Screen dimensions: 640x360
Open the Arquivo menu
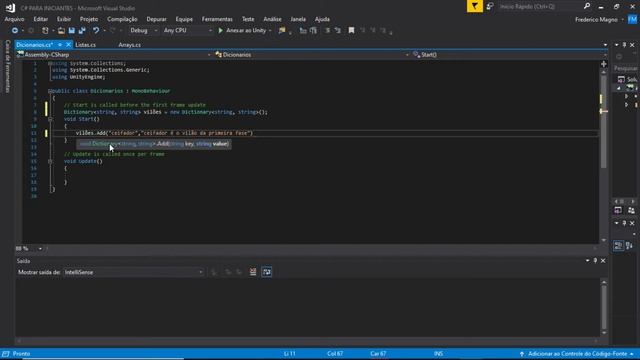(x=14, y=19)
